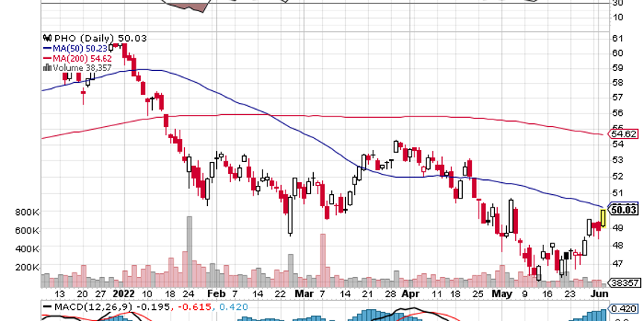Click the red MA(200) legend line marker
The height and width of the screenshot is (321, 644).
coord(47,57)
